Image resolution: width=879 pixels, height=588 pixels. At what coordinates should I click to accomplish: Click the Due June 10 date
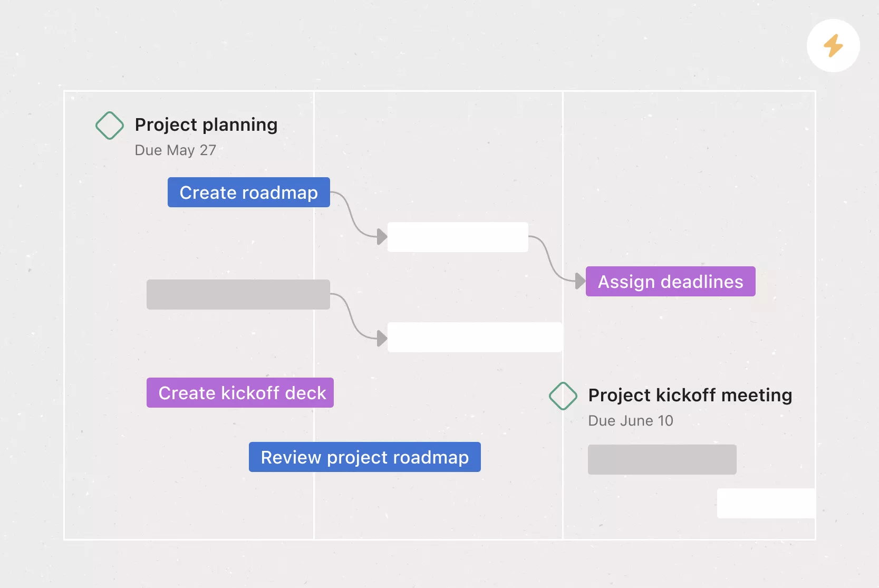(630, 421)
